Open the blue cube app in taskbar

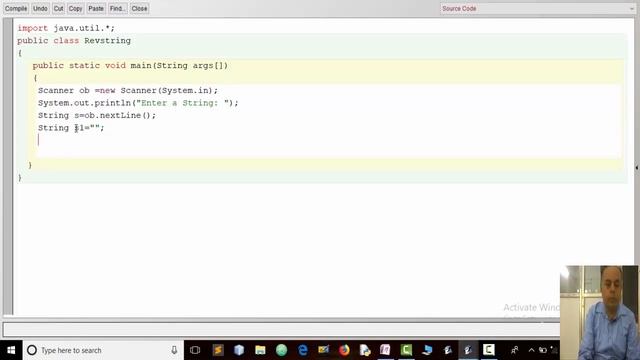pyautogui.click(x=239, y=350)
